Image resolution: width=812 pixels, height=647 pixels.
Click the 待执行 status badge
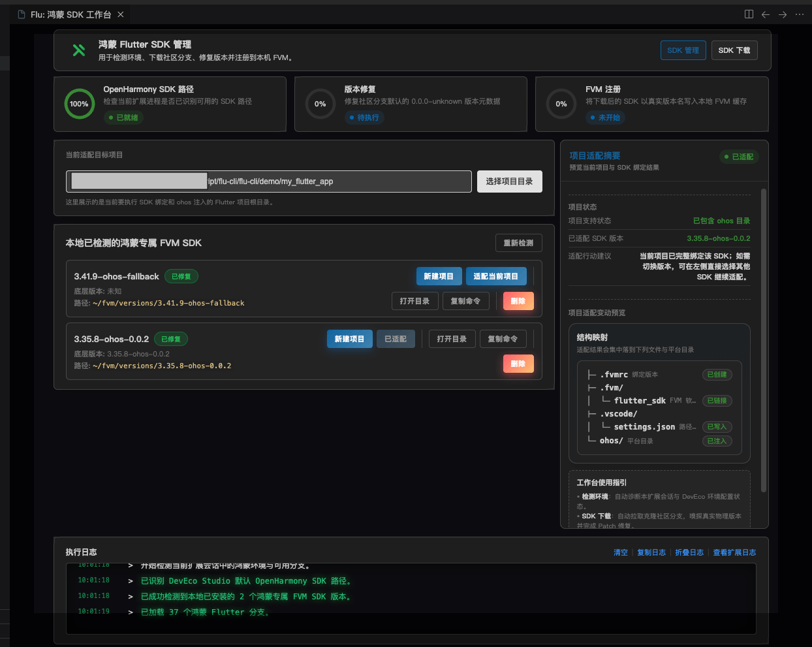coord(364,118)
